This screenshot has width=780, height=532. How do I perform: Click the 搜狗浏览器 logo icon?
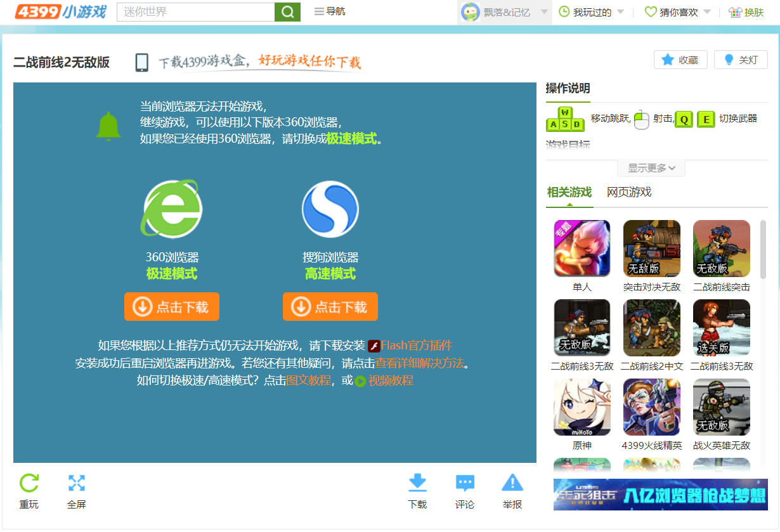pos(330,209)
